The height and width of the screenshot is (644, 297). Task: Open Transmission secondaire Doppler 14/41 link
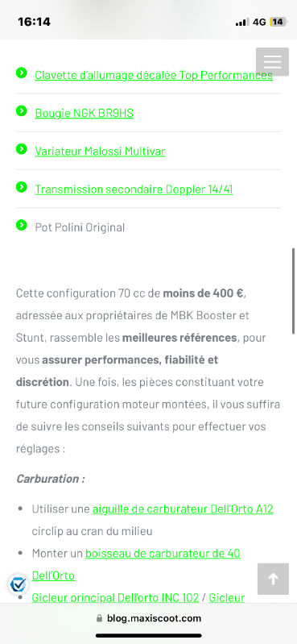click(x=134, y=189)
